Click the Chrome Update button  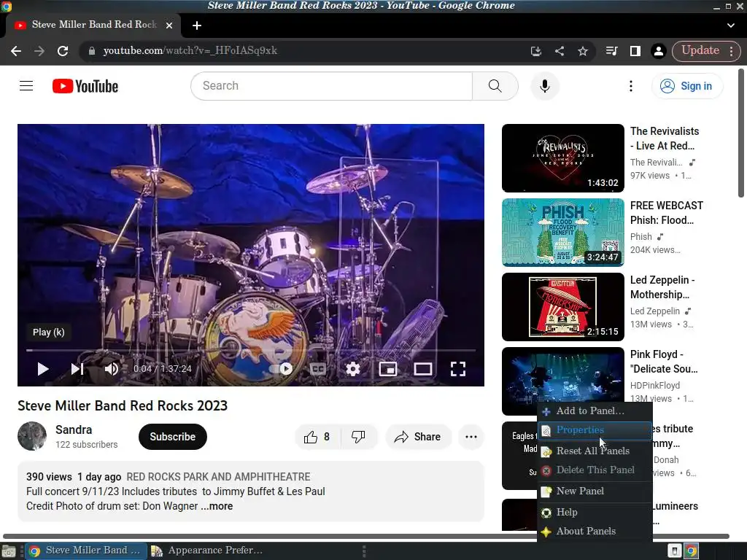pyautogui.click(x=700, y=50)
